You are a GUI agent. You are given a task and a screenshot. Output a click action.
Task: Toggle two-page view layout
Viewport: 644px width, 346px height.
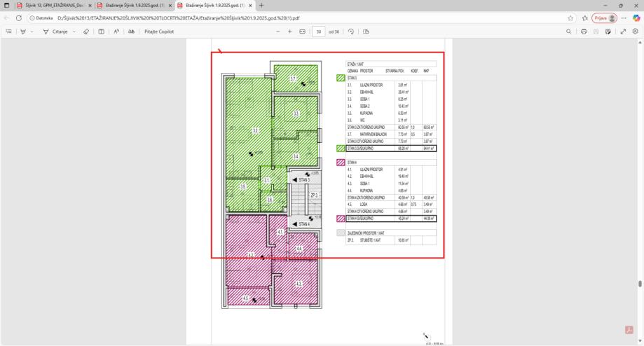tap(101, 32)
